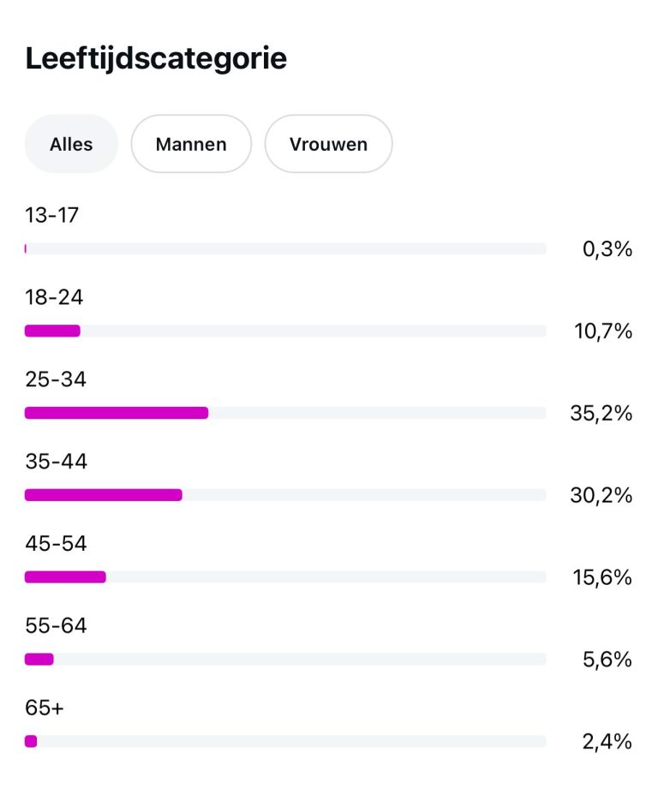Click the 55-64 age label
This screenshot has width=658, height=812.
point(57,626)
